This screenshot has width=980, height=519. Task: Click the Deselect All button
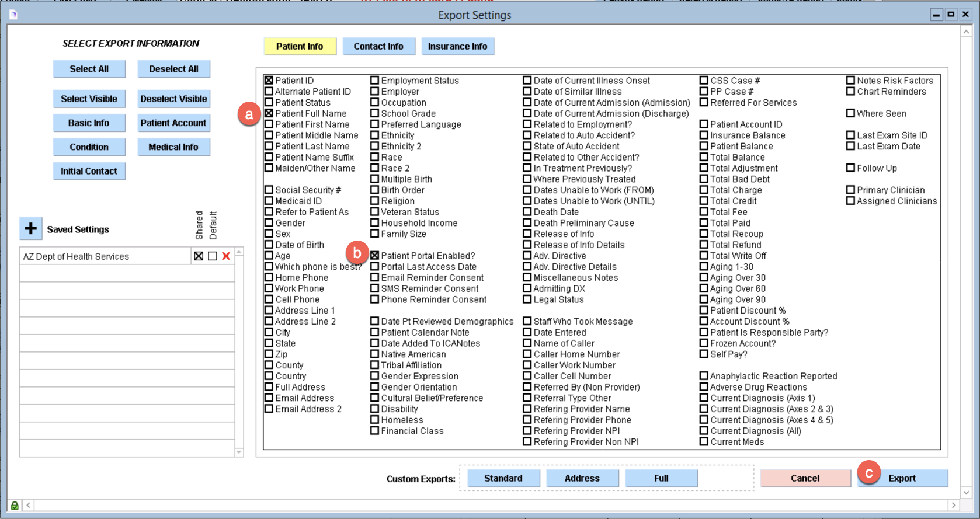point(173,69)
